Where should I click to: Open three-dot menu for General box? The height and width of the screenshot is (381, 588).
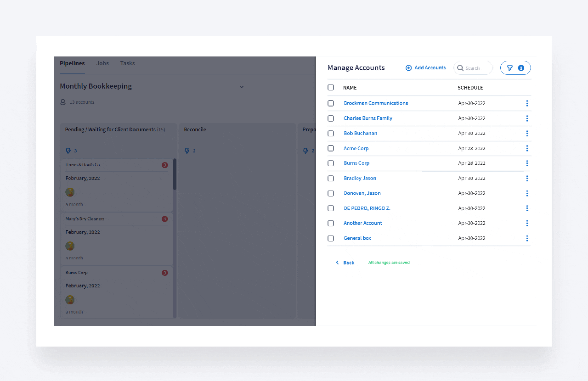click(527, 238)
